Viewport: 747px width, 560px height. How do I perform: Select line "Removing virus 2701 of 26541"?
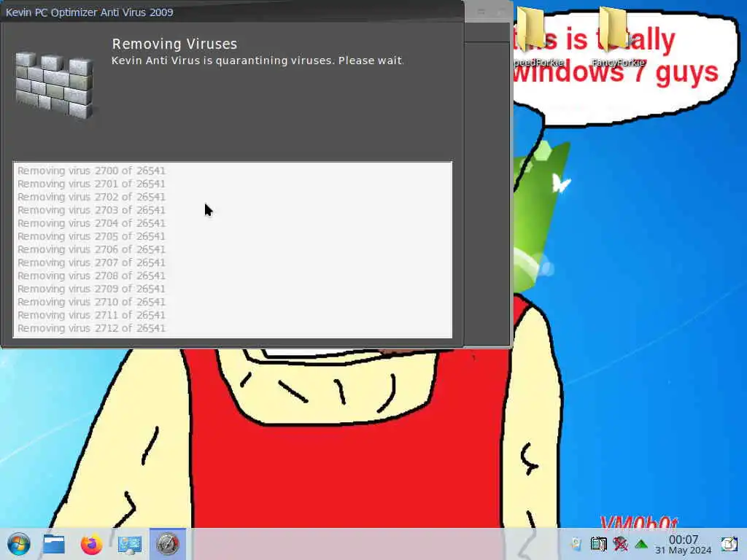pos(91,184)
